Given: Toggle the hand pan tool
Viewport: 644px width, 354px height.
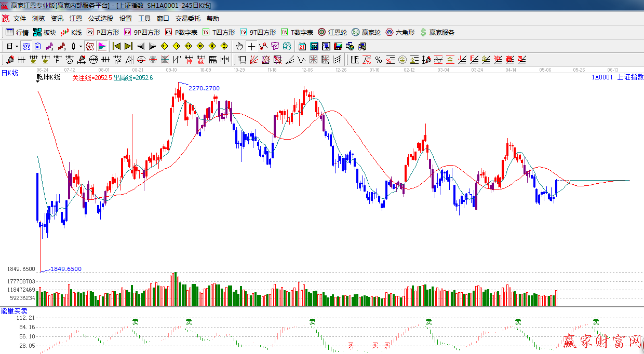Looking at the screenshot, I should point(239,46).
